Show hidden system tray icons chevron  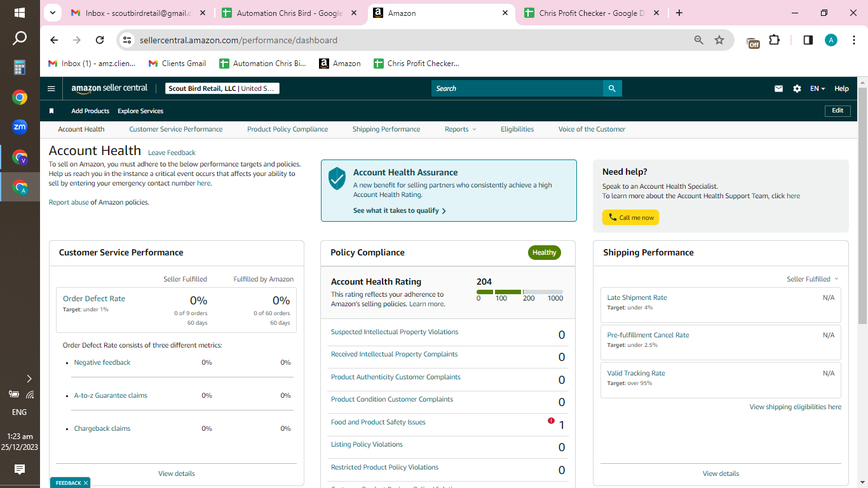(29, 379)
